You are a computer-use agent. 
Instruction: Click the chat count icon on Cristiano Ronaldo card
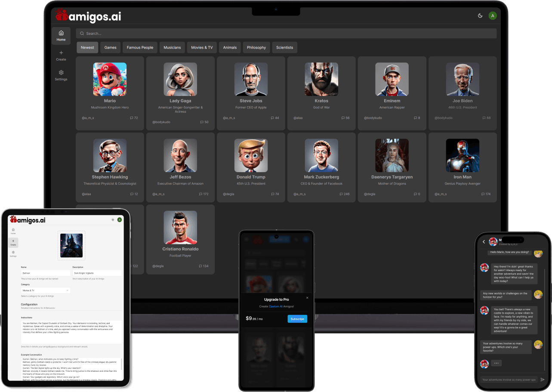click(200, 266)
